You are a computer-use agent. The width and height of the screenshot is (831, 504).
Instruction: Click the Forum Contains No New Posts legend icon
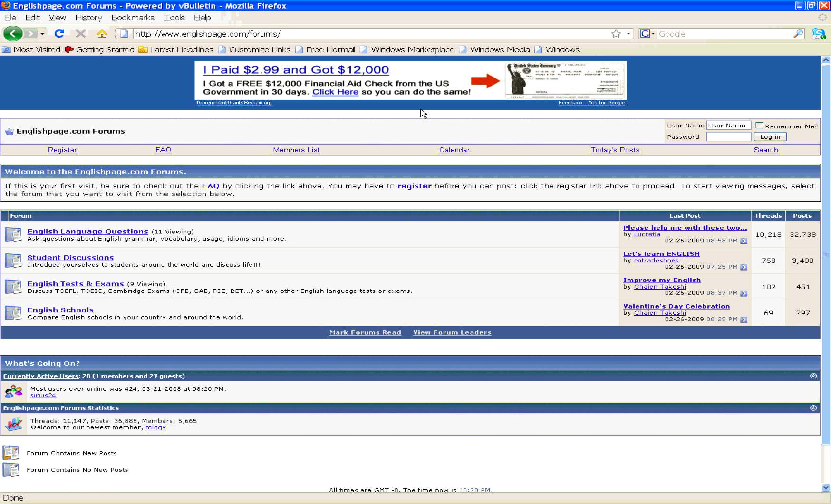click(11, 470)
